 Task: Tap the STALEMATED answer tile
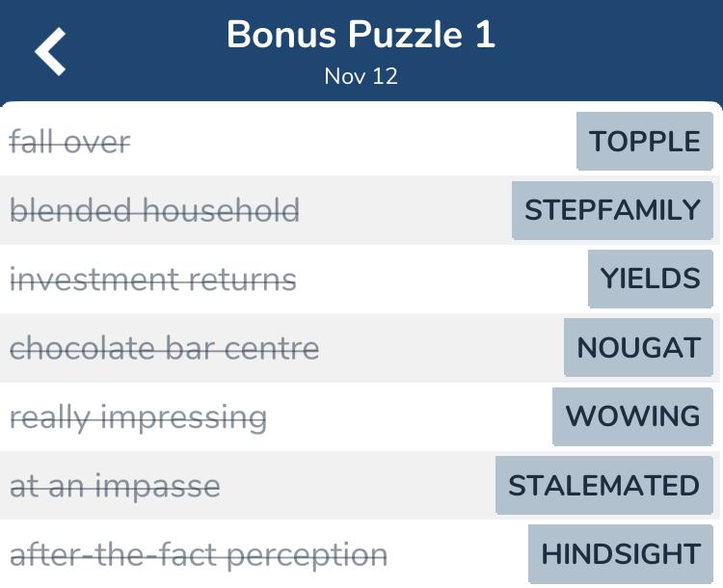tap(603, 485)
